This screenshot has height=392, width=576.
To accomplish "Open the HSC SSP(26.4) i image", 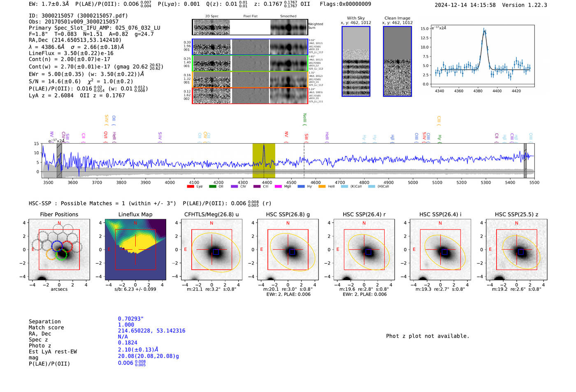I will (x=440, y=250).
